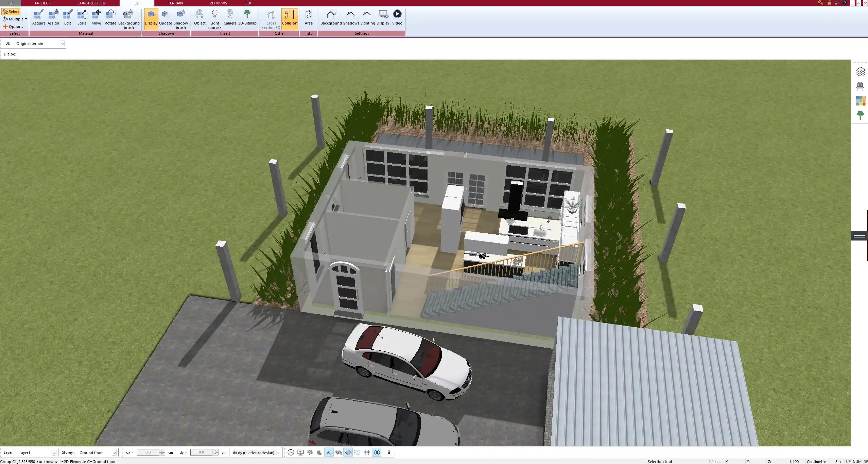Open the Light source dropdown
Viewport: 868px width, 464px height.
(x=215, y=19)
